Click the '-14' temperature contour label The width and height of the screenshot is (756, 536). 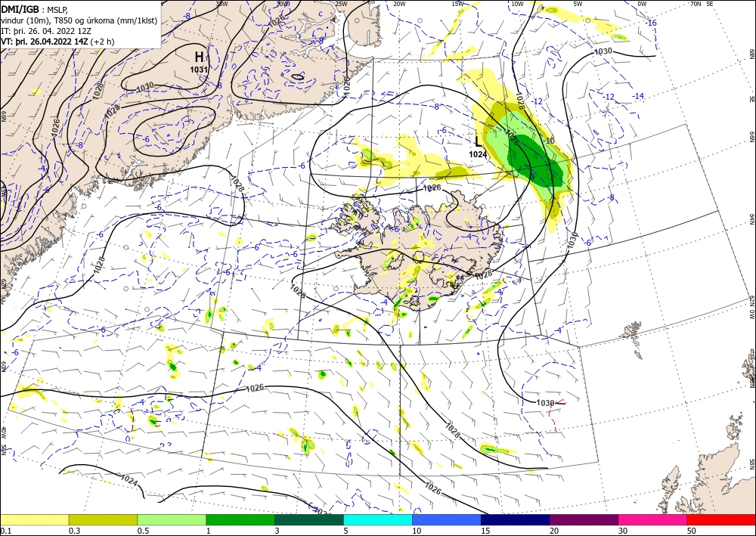(638, 97)
